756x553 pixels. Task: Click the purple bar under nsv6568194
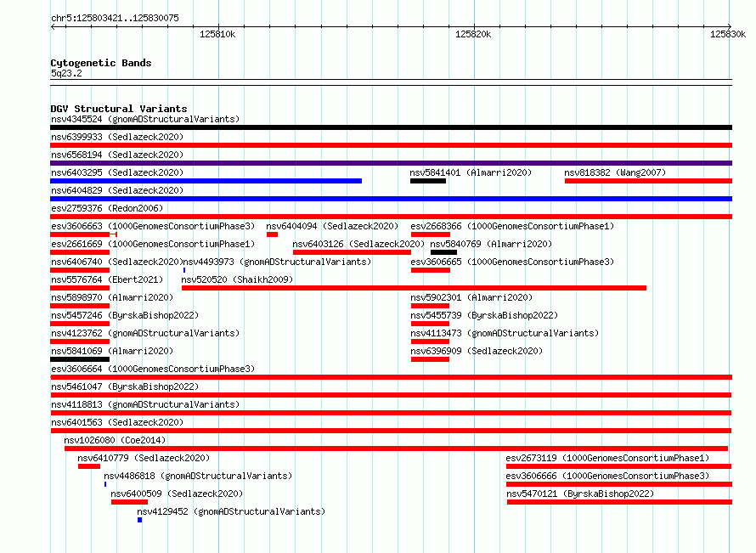(391, 163)
